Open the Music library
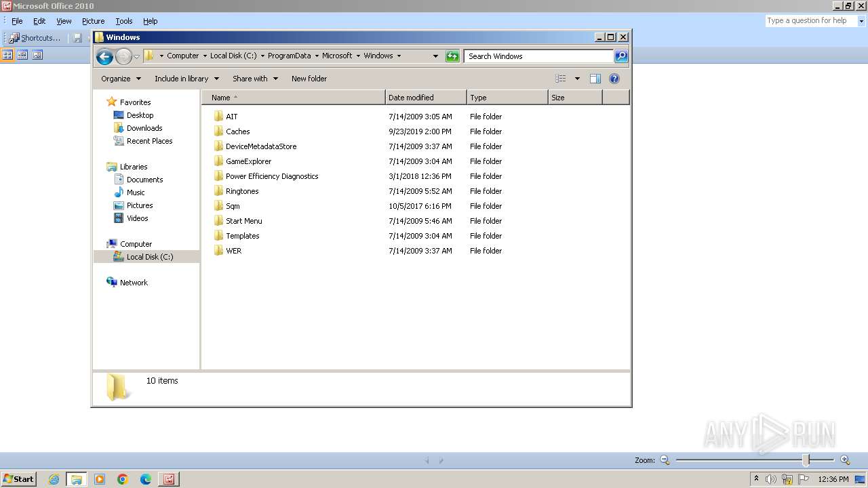The height and width of the screenshot is (488, 868). coord(136,192)
